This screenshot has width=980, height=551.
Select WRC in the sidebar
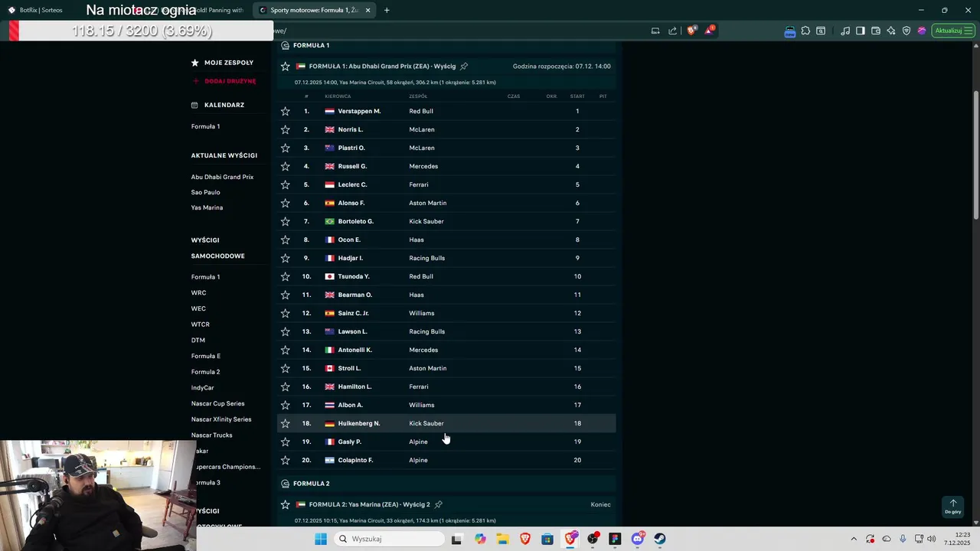pos(198,293)
